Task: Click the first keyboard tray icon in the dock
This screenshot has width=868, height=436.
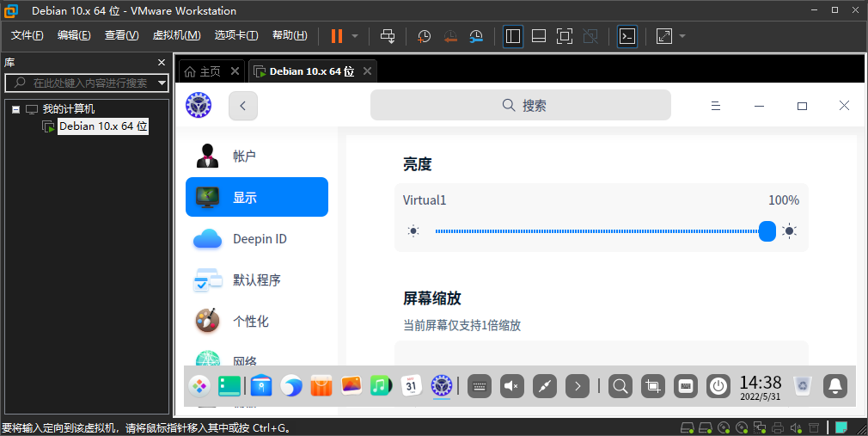Action: coord(480,386)
